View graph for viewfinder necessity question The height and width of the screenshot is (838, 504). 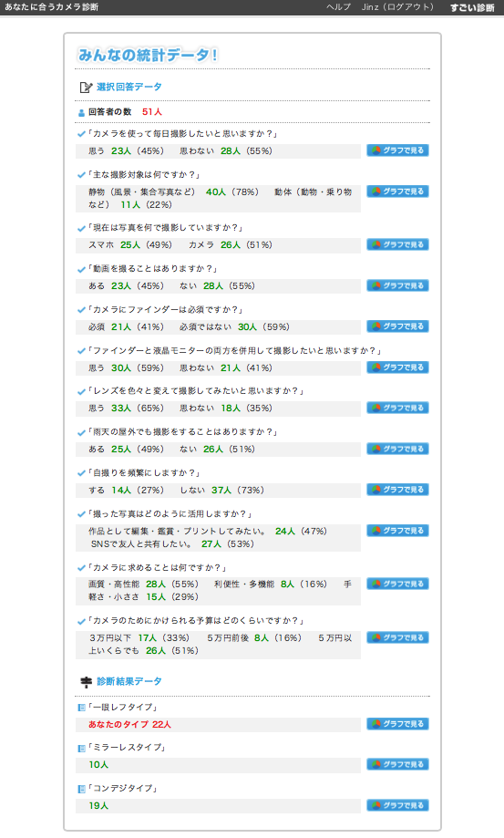pyautogui.click(x=397, y=326)
